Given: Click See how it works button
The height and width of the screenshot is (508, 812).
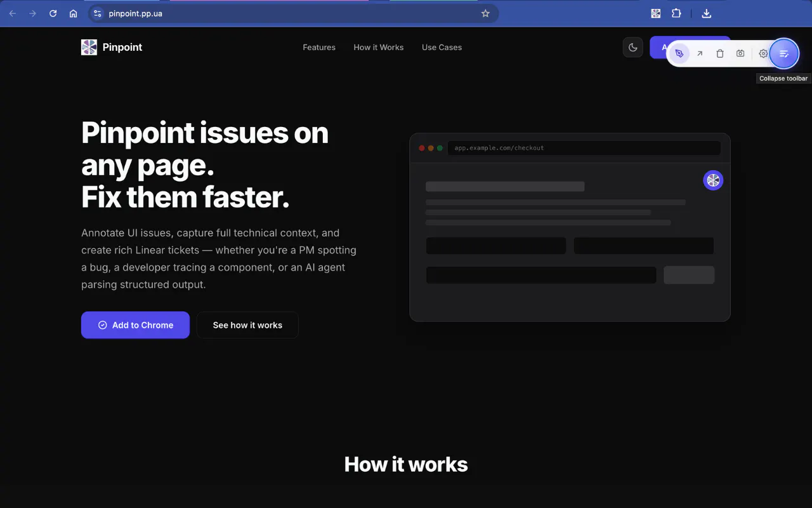Looking at the screenshot, I should [x=247, y=325].
